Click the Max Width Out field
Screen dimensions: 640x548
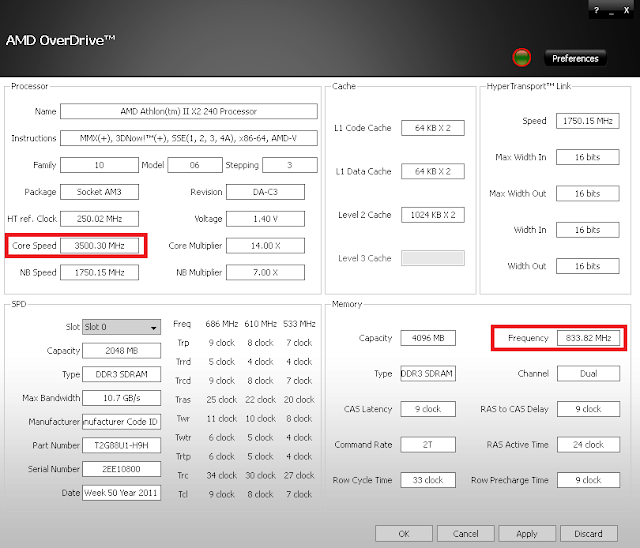pos(588,193)
